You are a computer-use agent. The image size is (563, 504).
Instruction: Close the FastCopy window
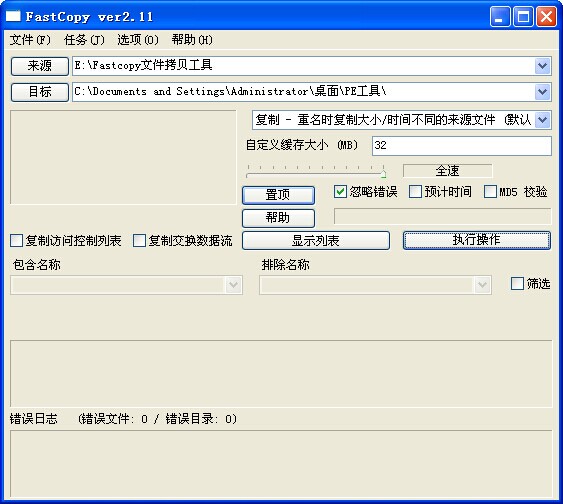point(546,17)
